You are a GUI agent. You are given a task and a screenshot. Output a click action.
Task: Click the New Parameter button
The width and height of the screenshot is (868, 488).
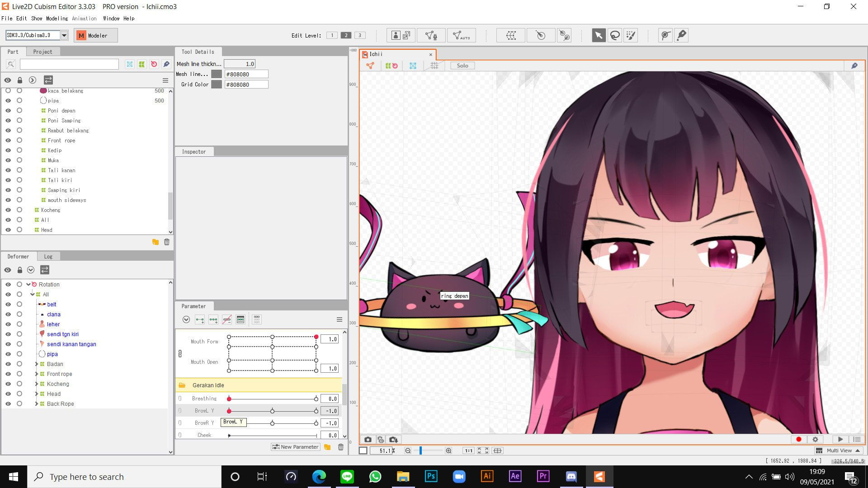(296, 447)
